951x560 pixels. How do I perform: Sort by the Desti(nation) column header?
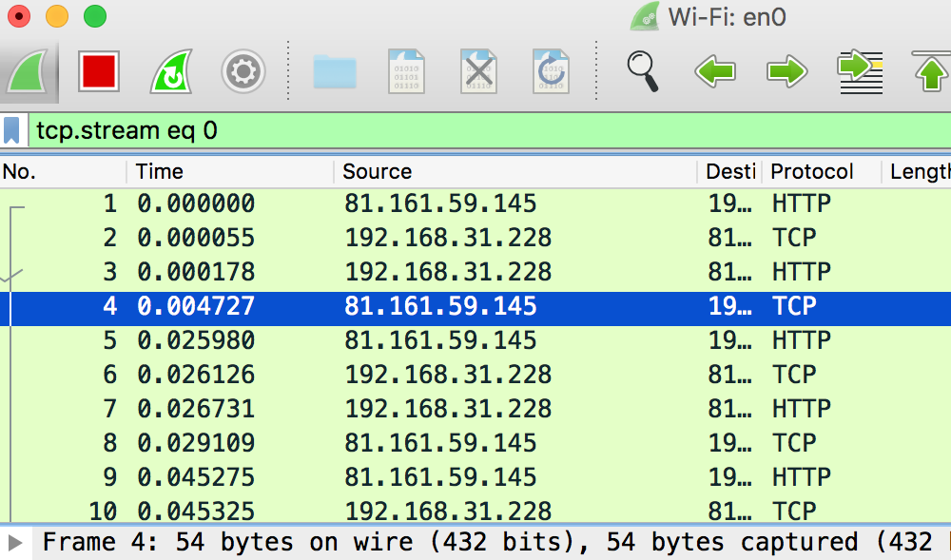click(x=729, y=172)
